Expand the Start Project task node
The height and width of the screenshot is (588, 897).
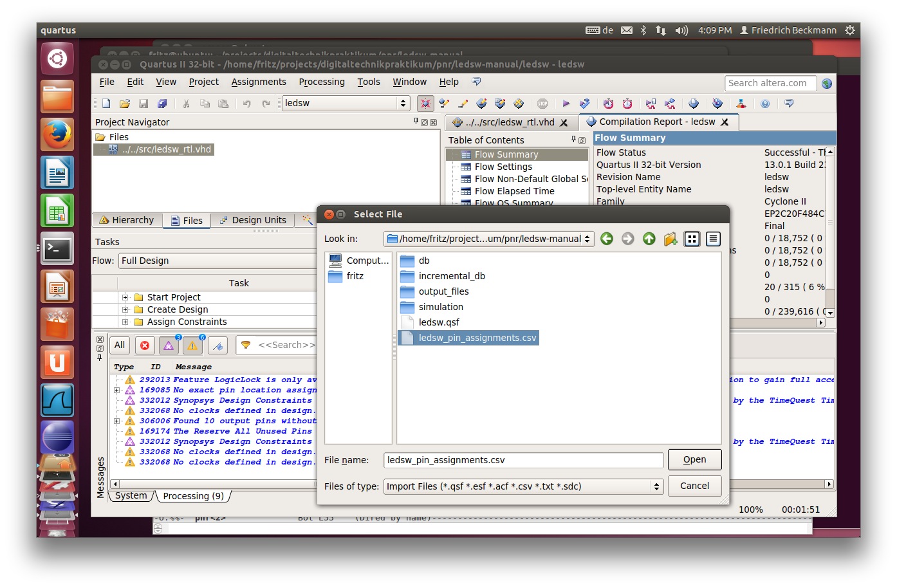point(125,297)
